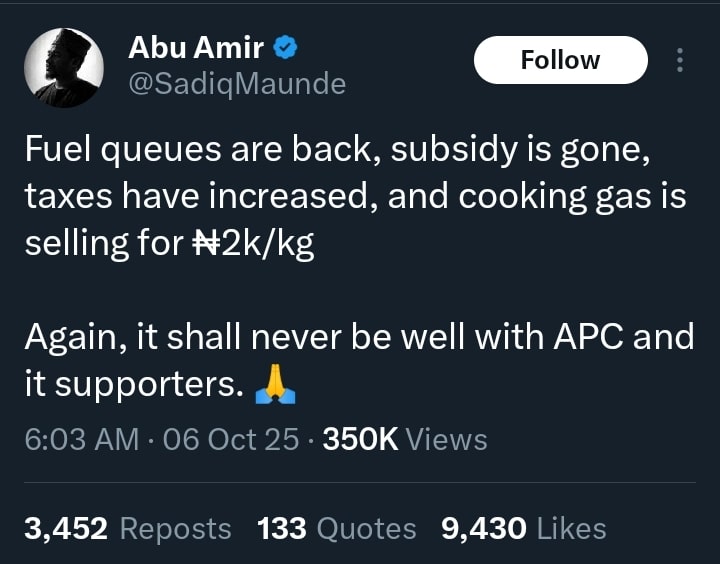Click the blue verified badge
The width and height of the screenshot is (720, 564).
pyautogui.click(x=285, y=47)
